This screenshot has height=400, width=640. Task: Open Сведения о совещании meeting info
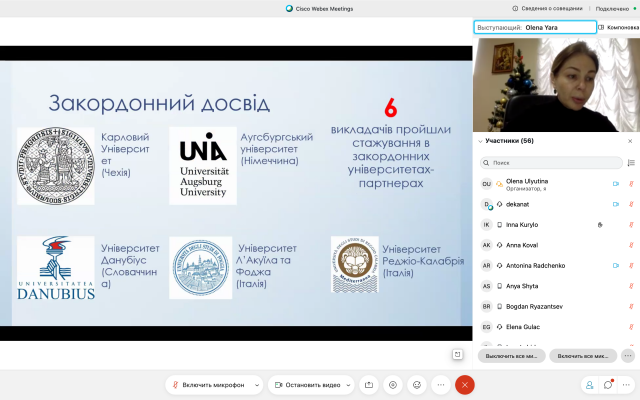point(547,8)
